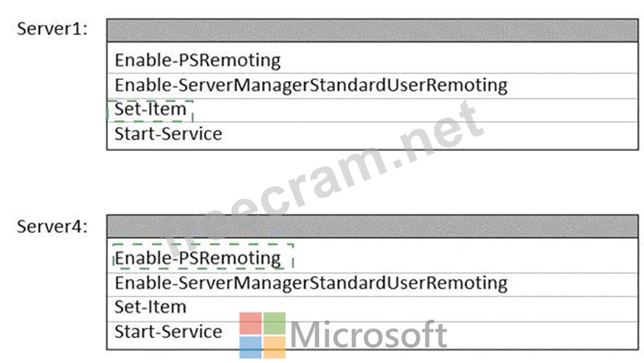Choose Enable-ServerManagerStandardUserRemoting under Server1
Screen dimensions: 644x363
pyautogui.click(x=310, y=85)
